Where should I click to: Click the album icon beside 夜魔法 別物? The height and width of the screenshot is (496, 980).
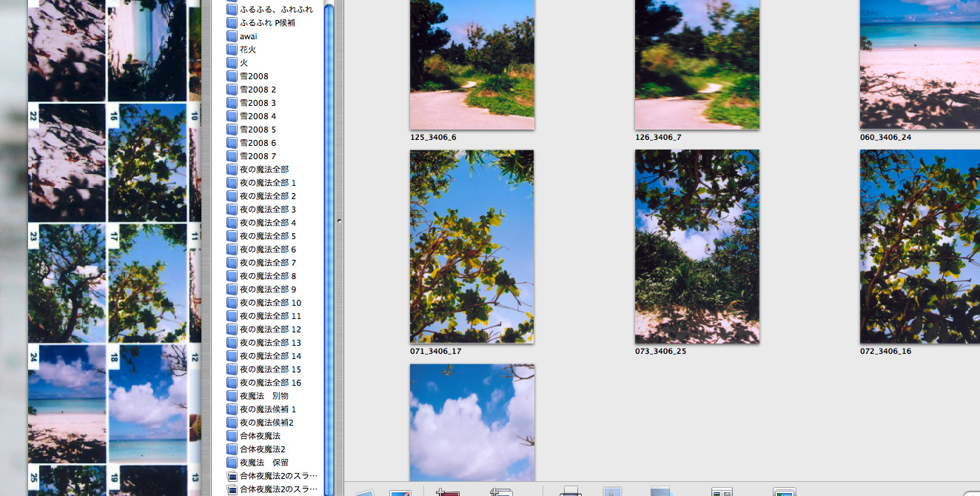click(x=232, y=396)
